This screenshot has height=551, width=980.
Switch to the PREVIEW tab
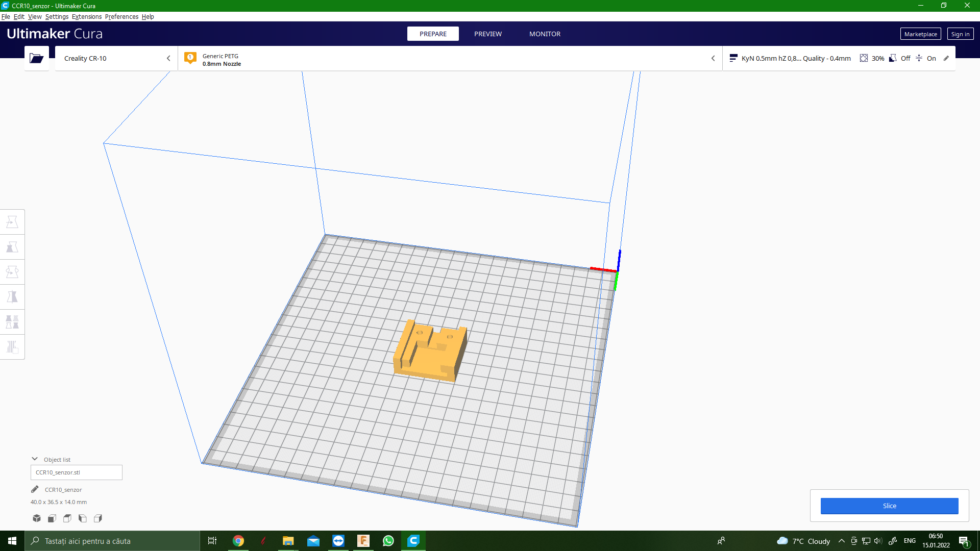click(487, 34)
